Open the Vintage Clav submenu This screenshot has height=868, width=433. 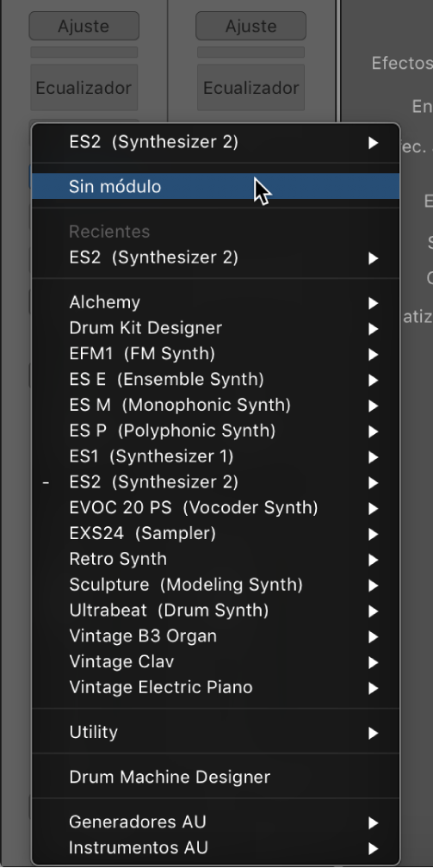215,661
